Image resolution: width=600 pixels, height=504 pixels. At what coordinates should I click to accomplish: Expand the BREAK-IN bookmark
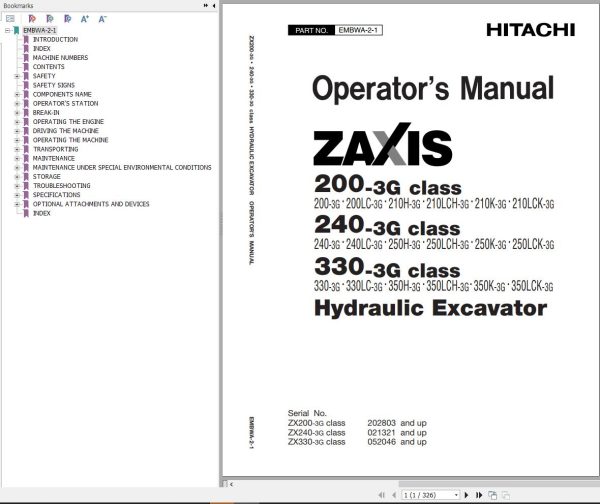(x=17, y=113)
